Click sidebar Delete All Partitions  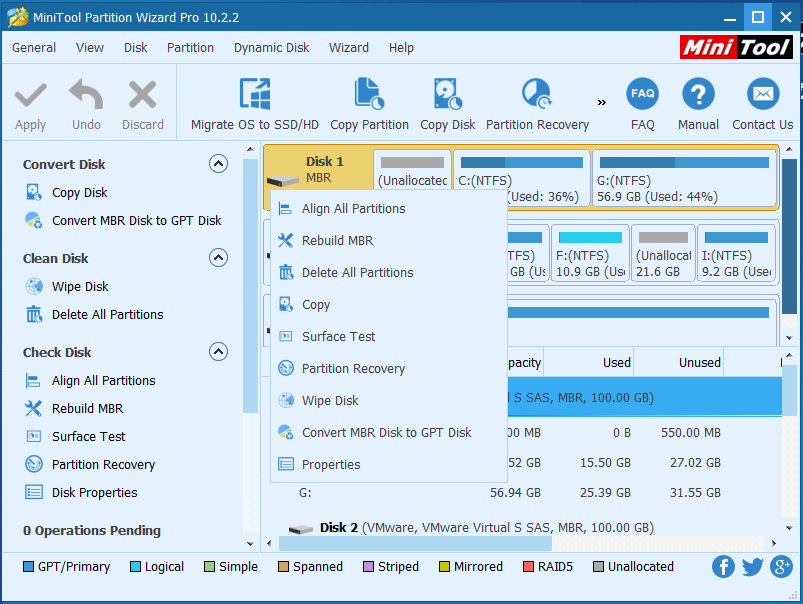pyautogui.click(x=94, y=314)
